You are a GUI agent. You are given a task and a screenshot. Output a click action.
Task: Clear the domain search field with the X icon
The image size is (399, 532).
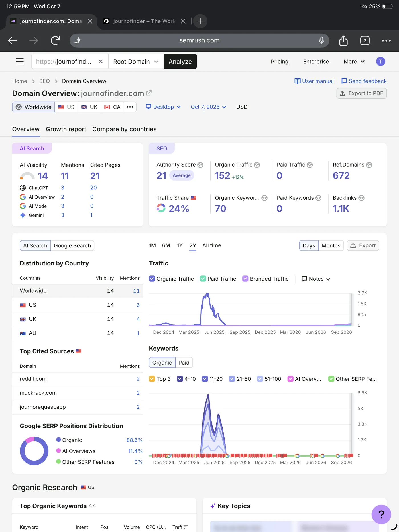point(101,62)
